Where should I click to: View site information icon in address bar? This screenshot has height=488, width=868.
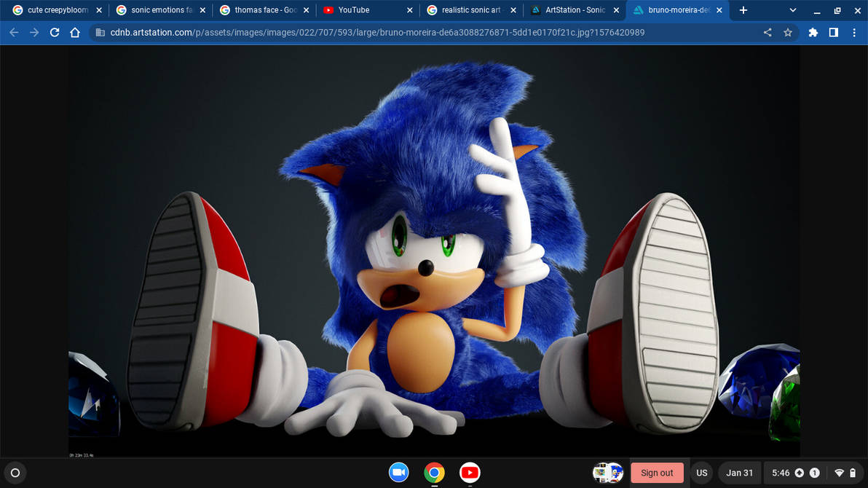(x=100, y=33)
